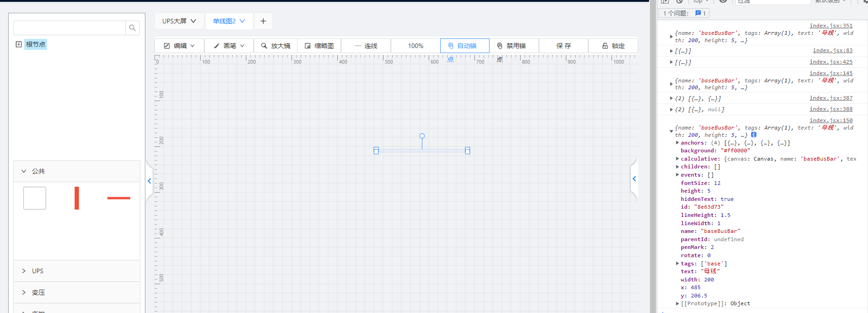Click the lineHeight: 1.5 property
Image resolution: width=868 pixels, height=313 pixels.
click(705, 215)
